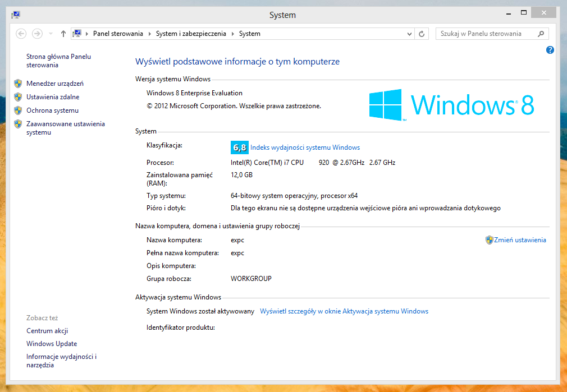This screenshot has width=567, height=392.
Task: Open Ustawienia zdalne
Action: pyautogui.click(x=53, y=97)
